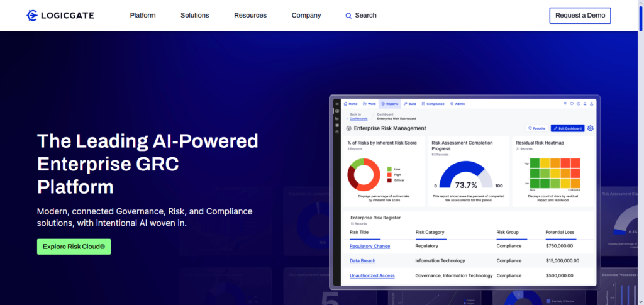Screen dimensions: 644x305
Task: Open the Company menu in the header
Action: (x=306, y=15)
